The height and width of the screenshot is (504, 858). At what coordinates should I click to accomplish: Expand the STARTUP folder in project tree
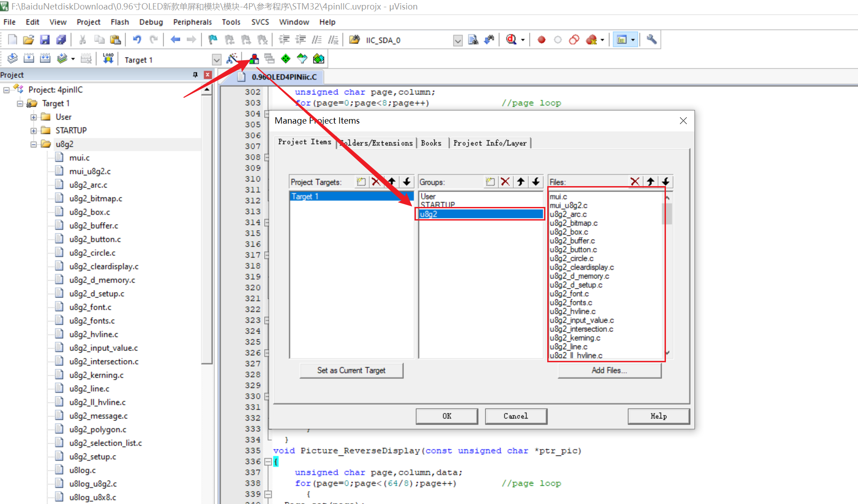click(x=34, y=131)
